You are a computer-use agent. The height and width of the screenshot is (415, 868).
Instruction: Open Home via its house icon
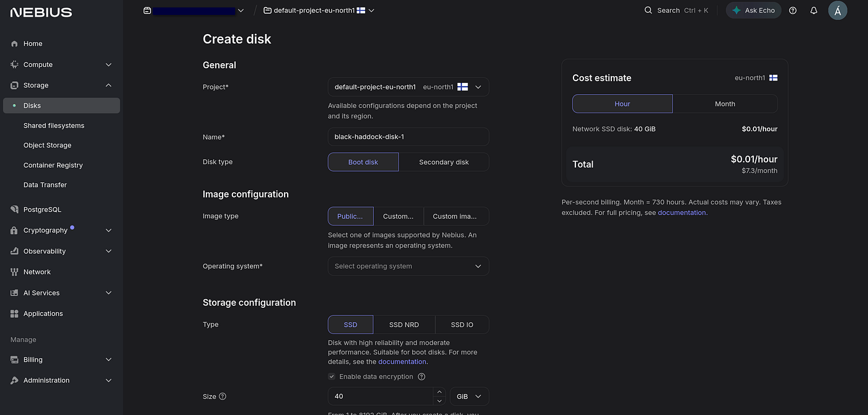pyautogui.click(x=14, y=44)
